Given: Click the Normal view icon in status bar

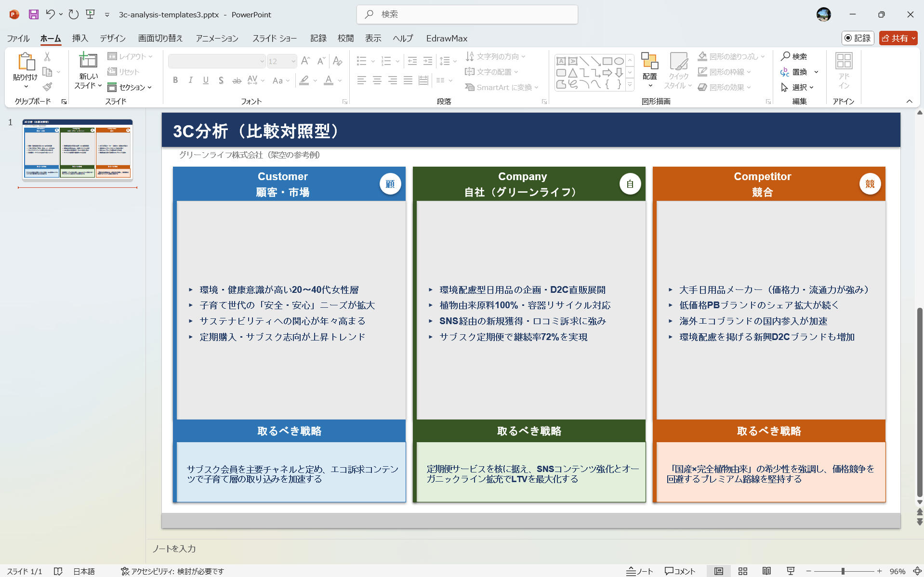Looking at the screenshot, I should click(719, 571).
